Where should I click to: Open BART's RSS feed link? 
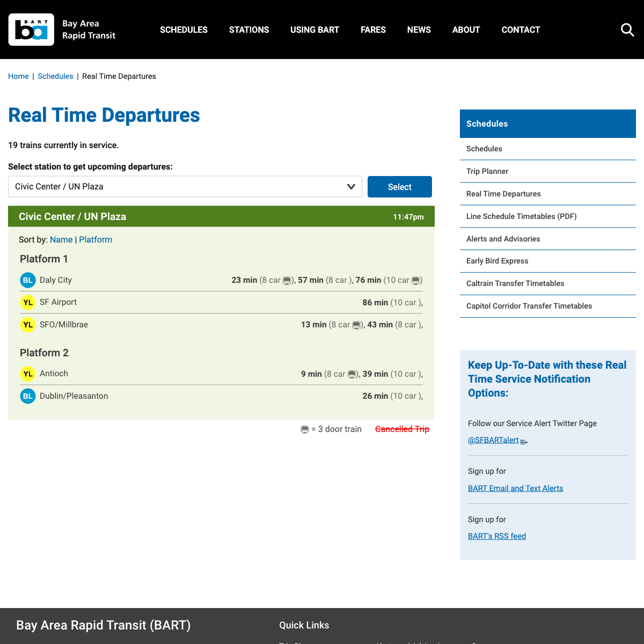pyautogui.click(x=497, y=536)
